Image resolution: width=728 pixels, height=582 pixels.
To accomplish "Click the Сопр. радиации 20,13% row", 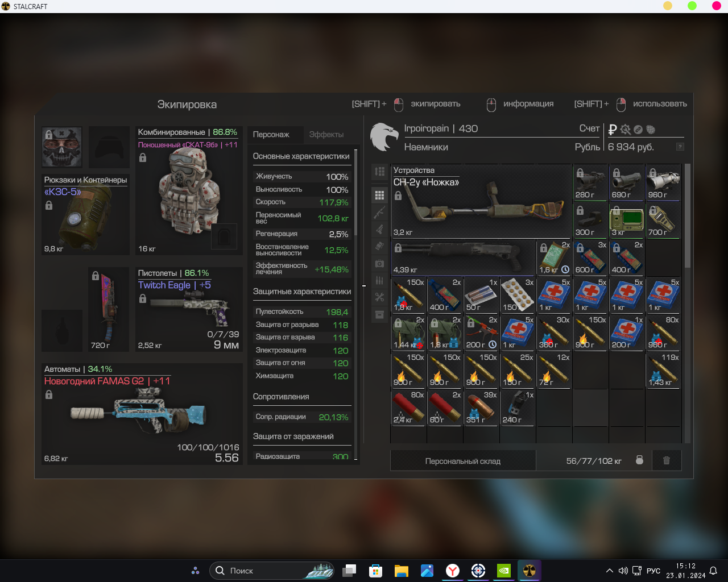I will point(302,417).
